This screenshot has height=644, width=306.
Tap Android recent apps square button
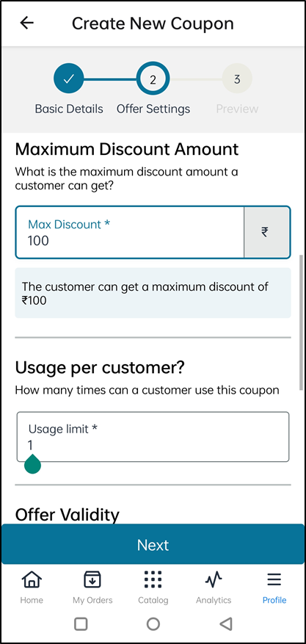pos(81,624)
